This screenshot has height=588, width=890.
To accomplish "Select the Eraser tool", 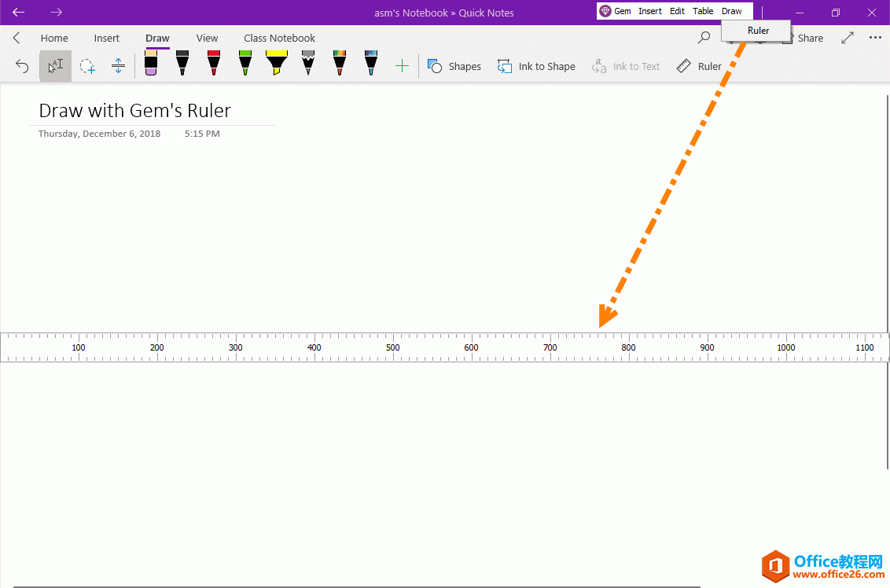I will click(150, 65).
